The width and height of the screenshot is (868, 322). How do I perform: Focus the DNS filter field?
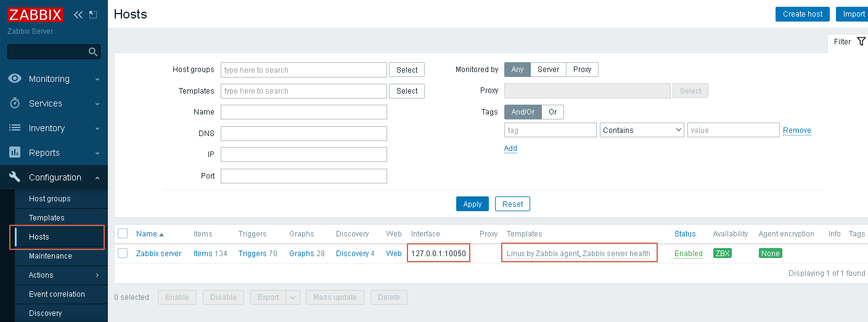pyautogui.click(x=304, y=134)
